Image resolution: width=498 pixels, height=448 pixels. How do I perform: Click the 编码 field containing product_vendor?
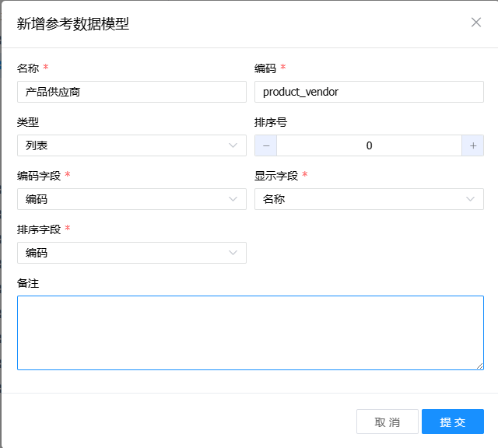(x=369, y=92)
